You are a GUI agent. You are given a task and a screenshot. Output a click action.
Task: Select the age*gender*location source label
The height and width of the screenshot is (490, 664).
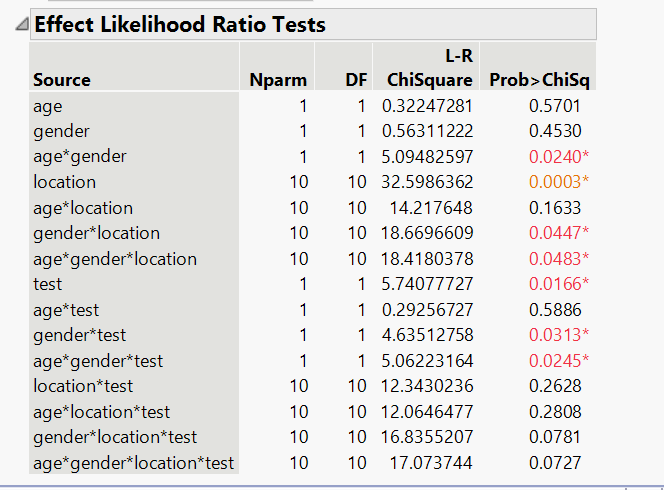pyautogui.click(x=115, y=259)
